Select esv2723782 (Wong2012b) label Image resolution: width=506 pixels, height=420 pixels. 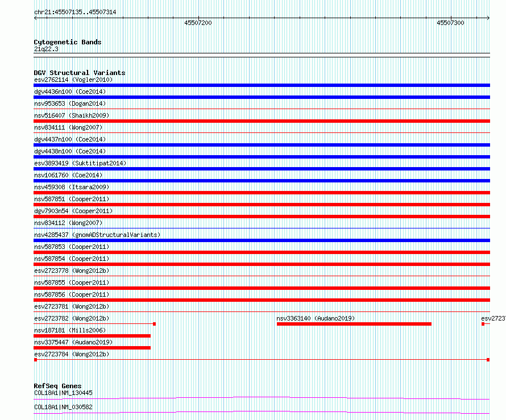pyautogui.click(x=72, y=318)
